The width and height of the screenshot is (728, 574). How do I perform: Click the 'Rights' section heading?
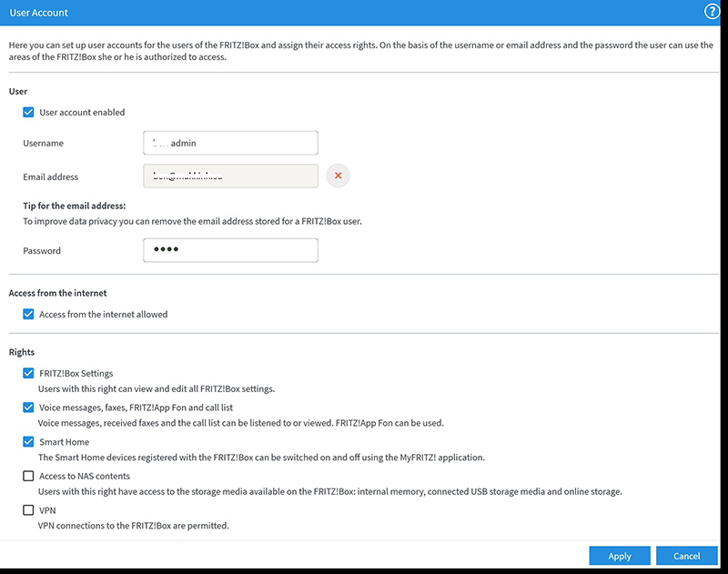[21, 352]
